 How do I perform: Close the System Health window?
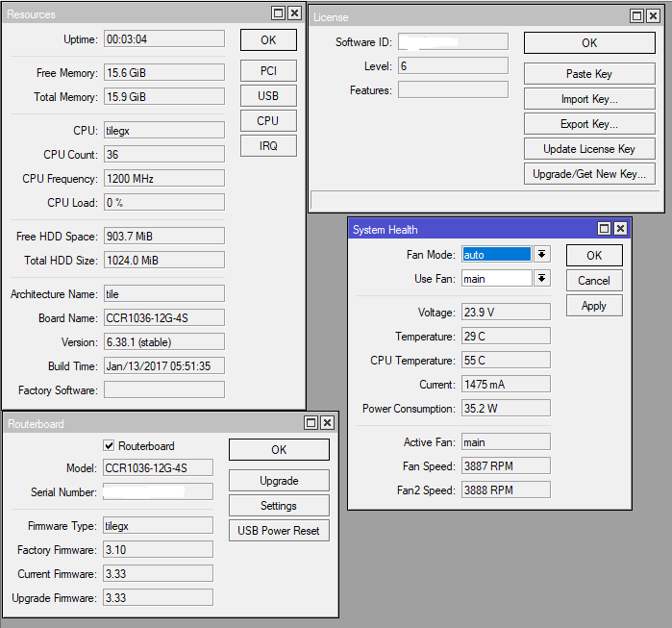coord(620,229)
